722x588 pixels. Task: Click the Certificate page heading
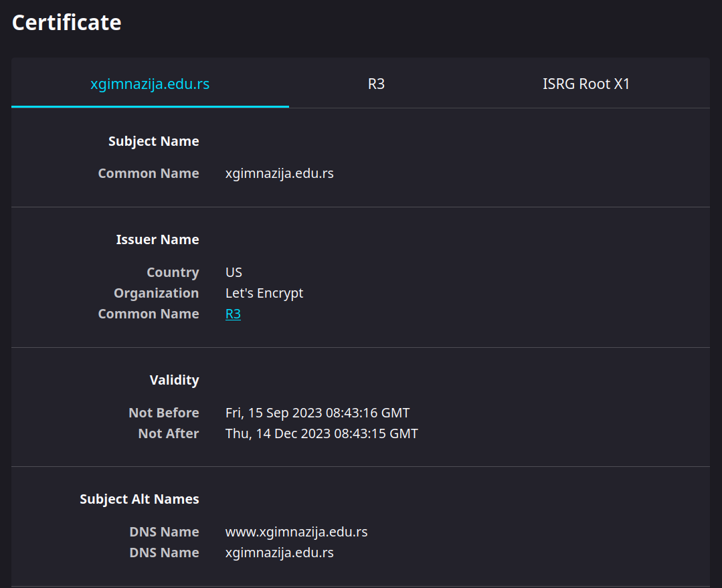click(67, 23)
